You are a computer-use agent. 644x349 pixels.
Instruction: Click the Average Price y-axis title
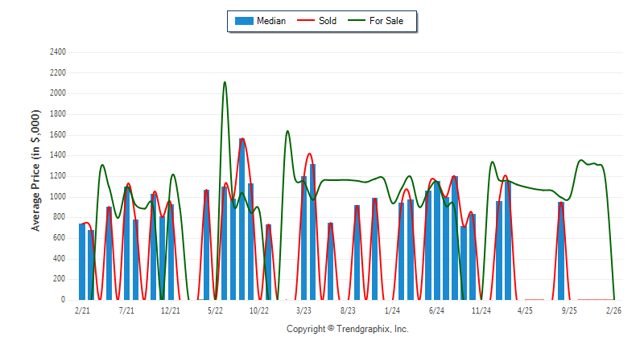[36, 175]
